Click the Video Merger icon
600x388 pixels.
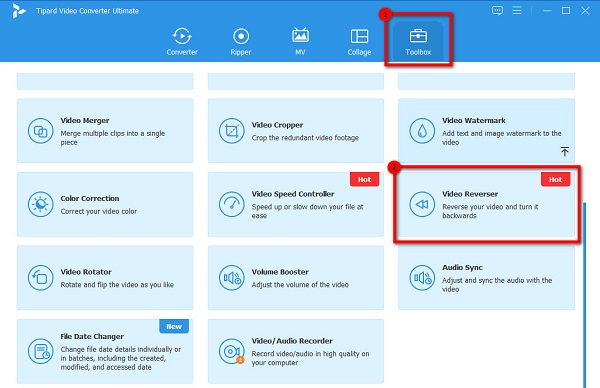pyautogui.click(x=40, y=131)
